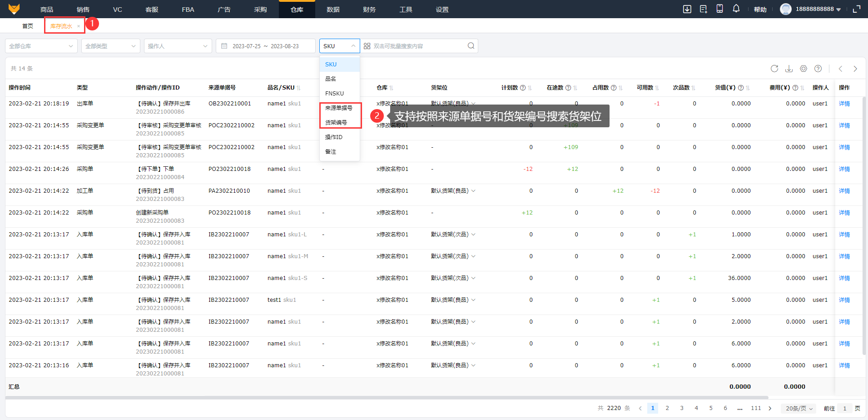The height and width of the screenshot is (420, 868).
Task: Open the 20条/页 page size selector
Action: 798,408
